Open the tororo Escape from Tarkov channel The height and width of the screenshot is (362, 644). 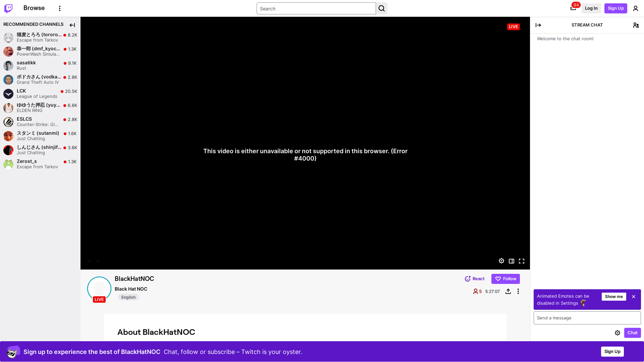[40, 37]
